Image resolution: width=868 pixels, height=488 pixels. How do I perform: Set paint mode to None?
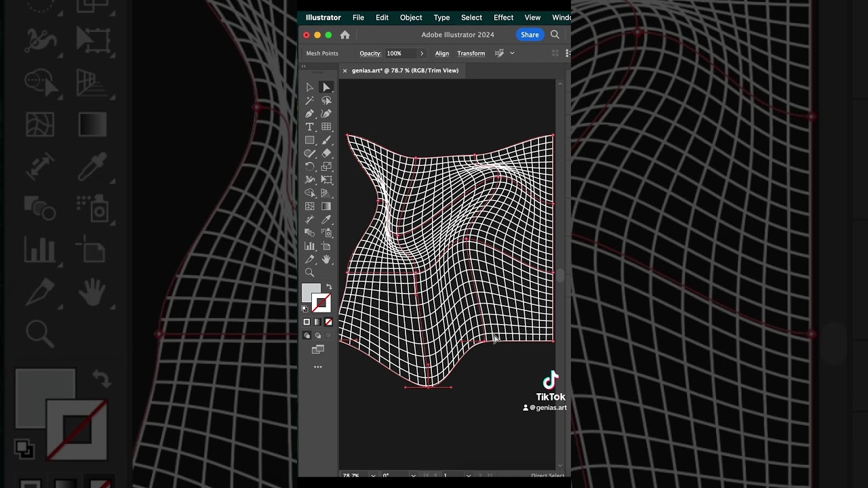coord(328,322)
